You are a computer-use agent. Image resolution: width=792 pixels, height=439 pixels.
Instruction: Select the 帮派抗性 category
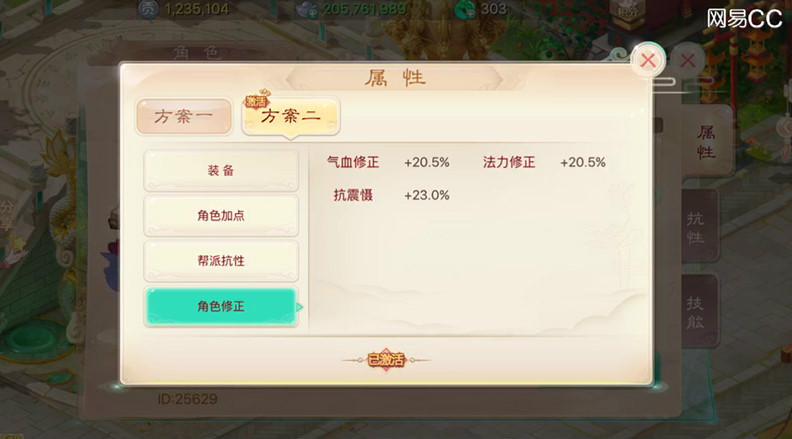click(x=221, y=261)
